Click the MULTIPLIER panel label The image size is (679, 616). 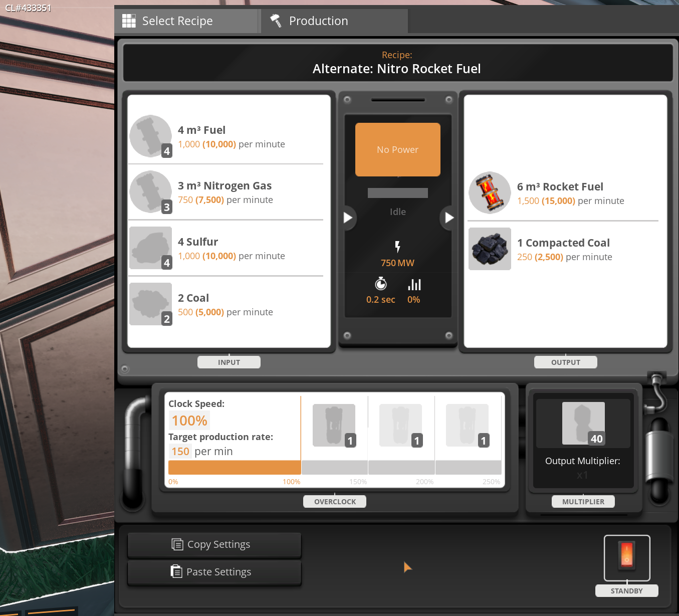[583, 502]
